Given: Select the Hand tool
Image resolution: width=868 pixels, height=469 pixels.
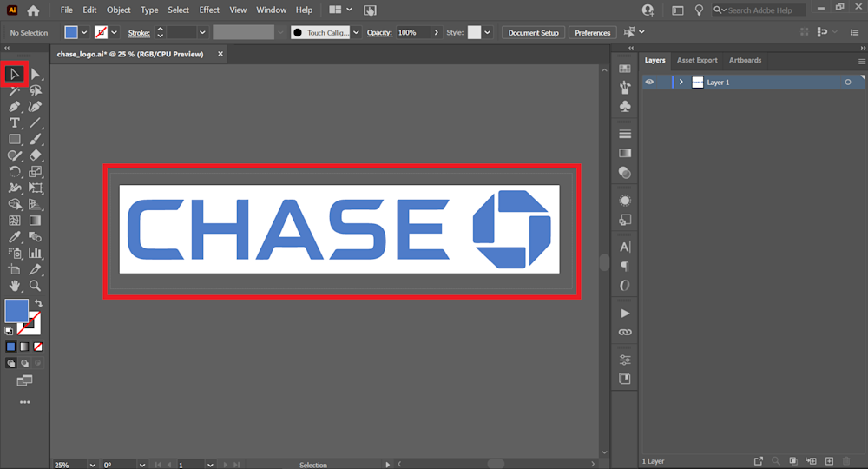Looking at the screenshot, I should click(15, 286).
